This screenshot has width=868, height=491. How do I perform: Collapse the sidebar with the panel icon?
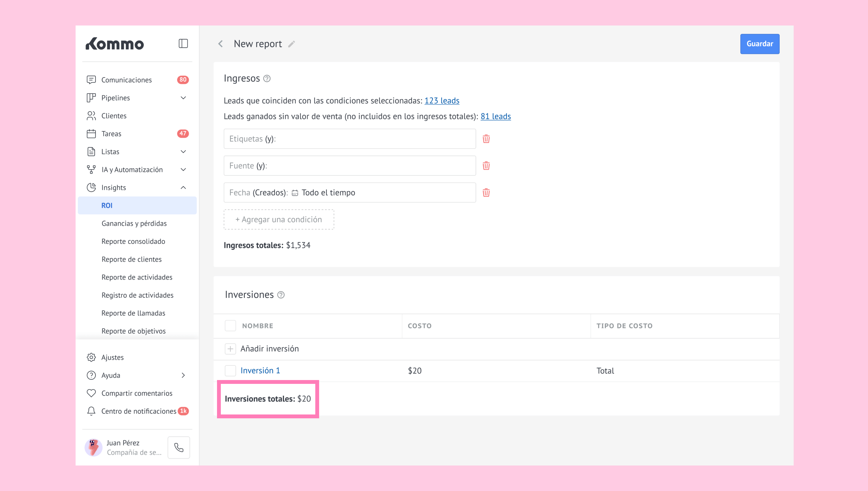pyautogui.click(x=183, y=43)
